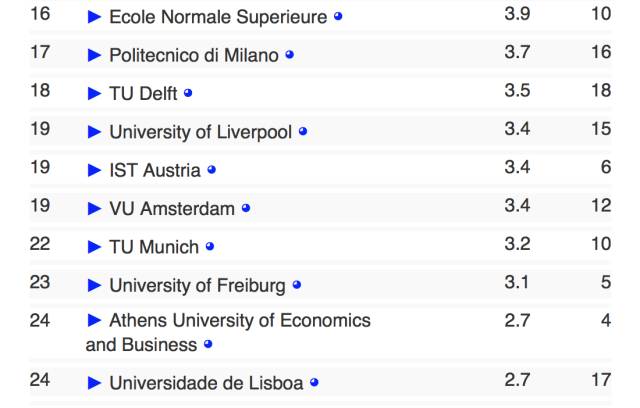Viewport: 640px width, 408px height.
Task: Expand University of Liverpool disclosure triangle
Action: (95, 132)
